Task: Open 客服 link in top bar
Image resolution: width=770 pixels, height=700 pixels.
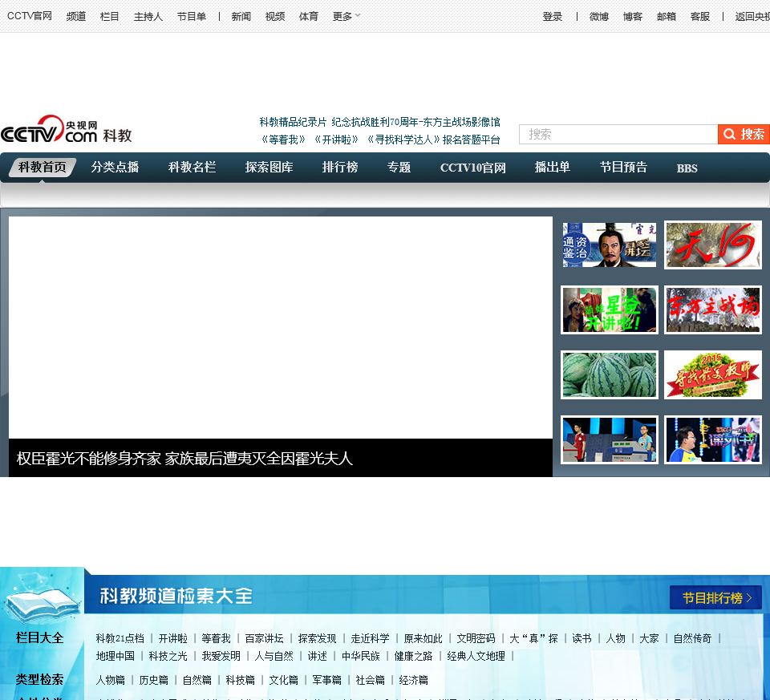Action: coord(700,16)
